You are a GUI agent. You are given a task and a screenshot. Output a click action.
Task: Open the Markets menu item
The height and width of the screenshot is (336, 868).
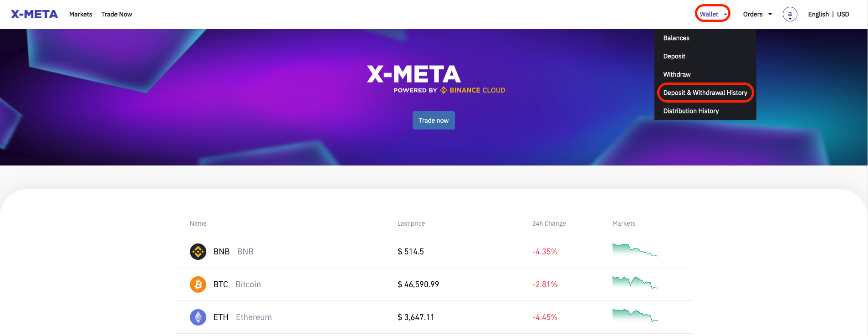pyautogui.click(x=81, y=14)
